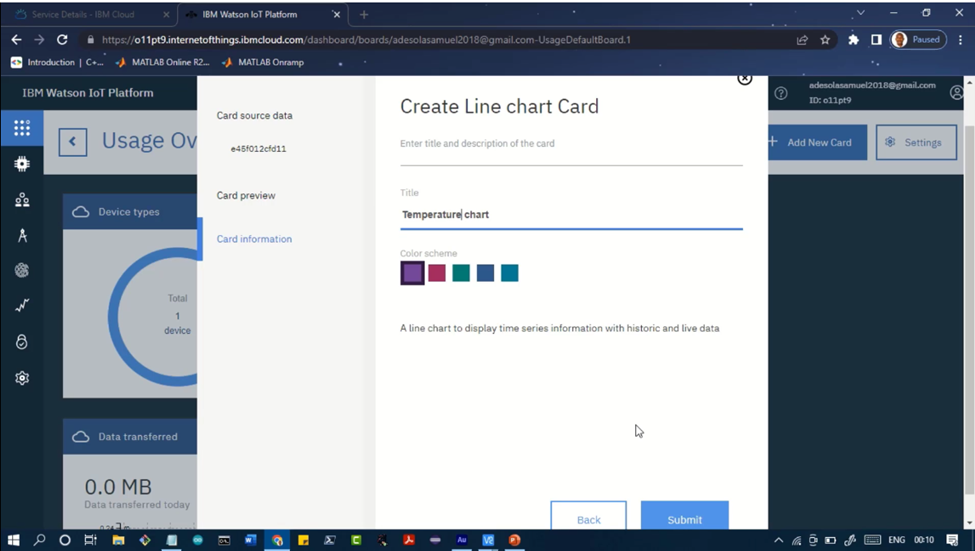Open the Windows Start menu
The height and width of the screenshot is (551, 975).
coord(13,540)
